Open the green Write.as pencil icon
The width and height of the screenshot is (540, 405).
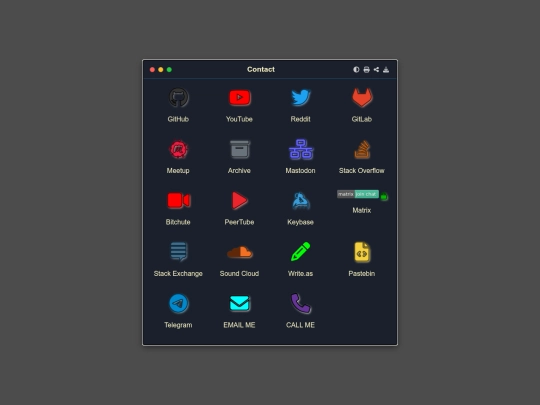[301, 252]
